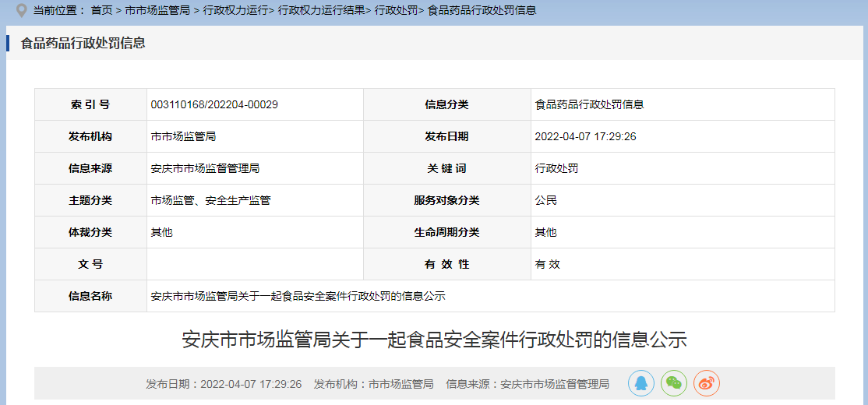Click the 体裁分类 label cell

(x=91, y=232)
